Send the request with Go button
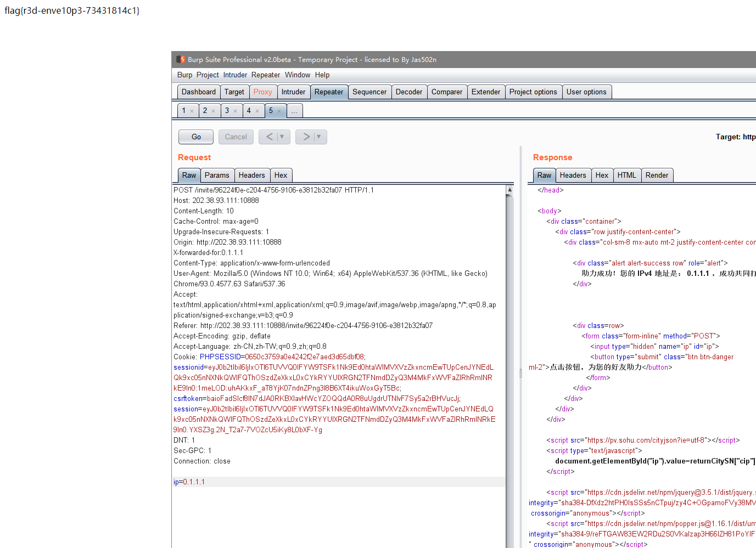 click(x=196, y=137)
